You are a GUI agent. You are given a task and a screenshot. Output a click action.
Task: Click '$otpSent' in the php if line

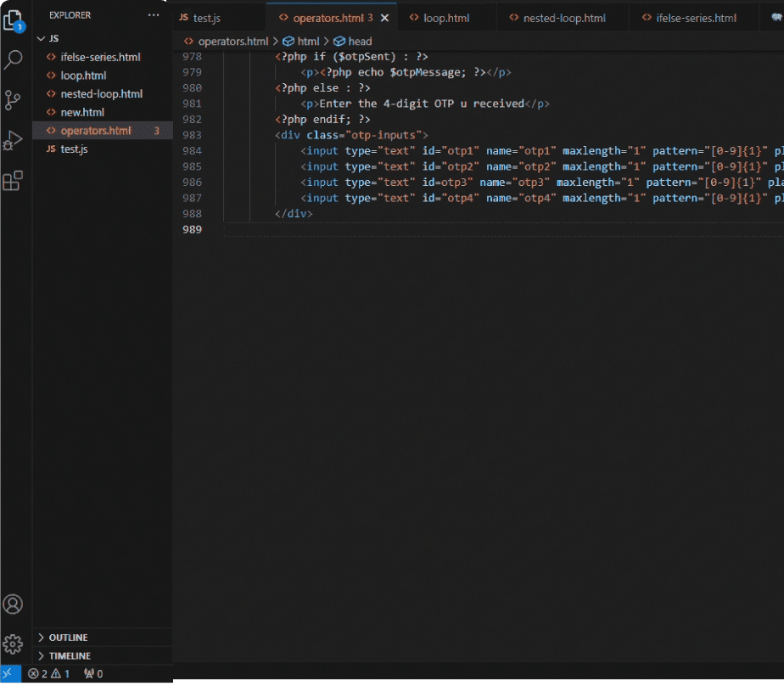[364, 57]
